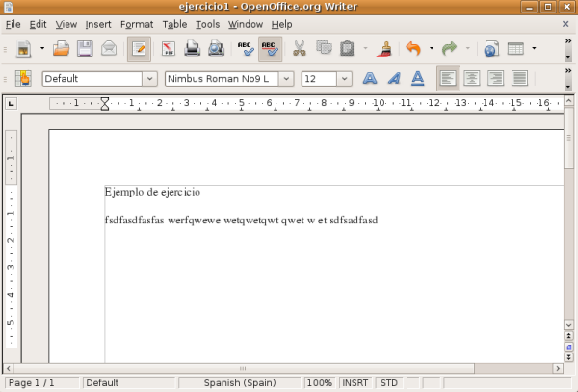
Task: Toggle Edit File mode button
Action: [139, 48]
